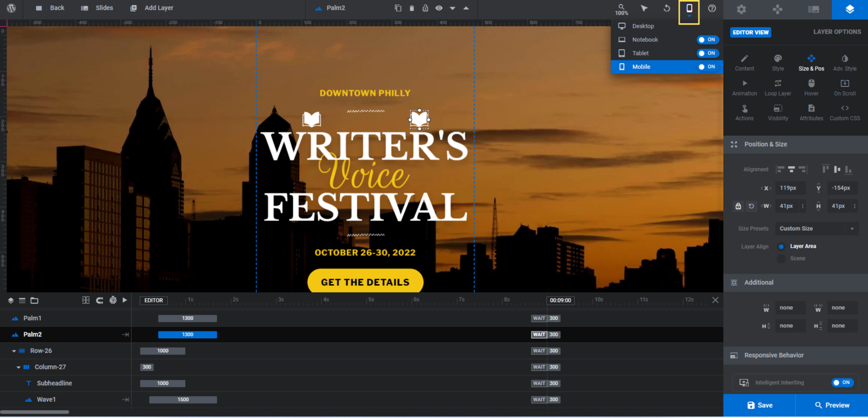Open the general settings gear tab
Image resolution: width=868 pixels, height=418 pixels.
(741, 9)
